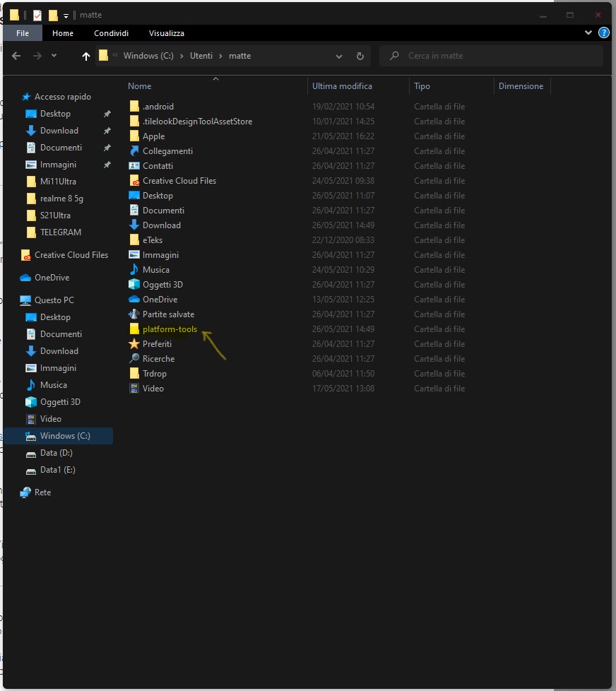Screen dimensions: 616x691
Task: Open the address bar history dropdown
Action: point(339,56)
